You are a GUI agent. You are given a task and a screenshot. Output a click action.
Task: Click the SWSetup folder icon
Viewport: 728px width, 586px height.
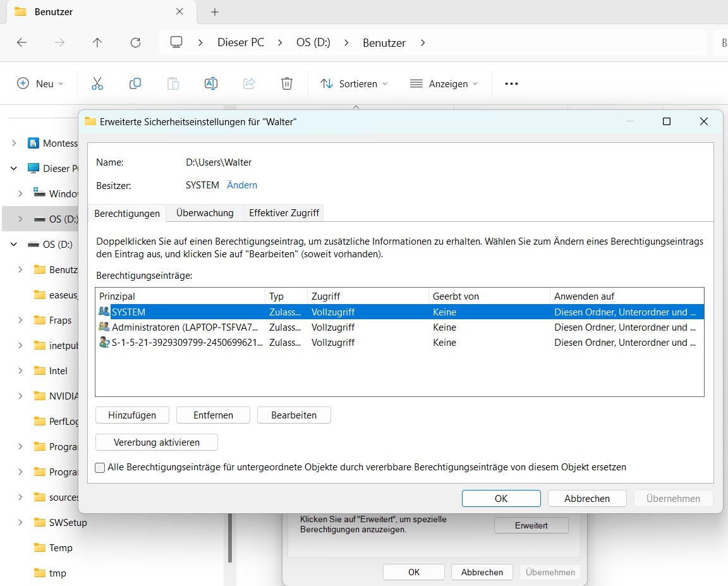point(40,522)
